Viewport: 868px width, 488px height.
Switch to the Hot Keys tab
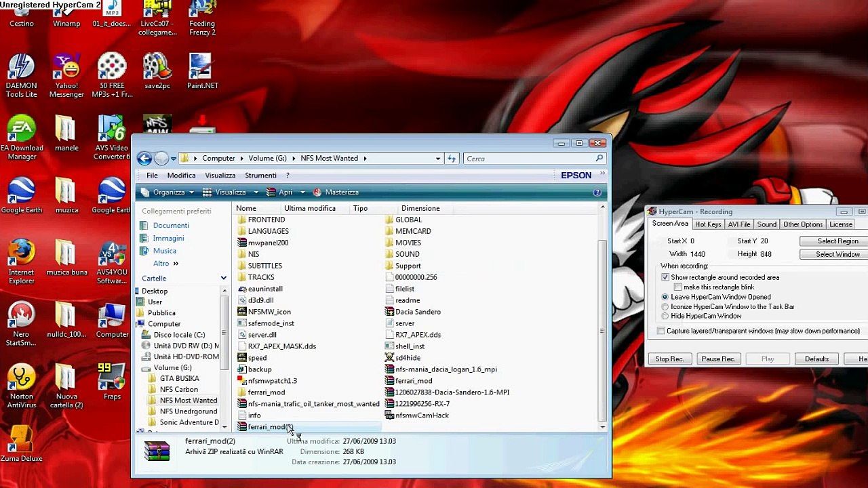[x=708, y=224]
